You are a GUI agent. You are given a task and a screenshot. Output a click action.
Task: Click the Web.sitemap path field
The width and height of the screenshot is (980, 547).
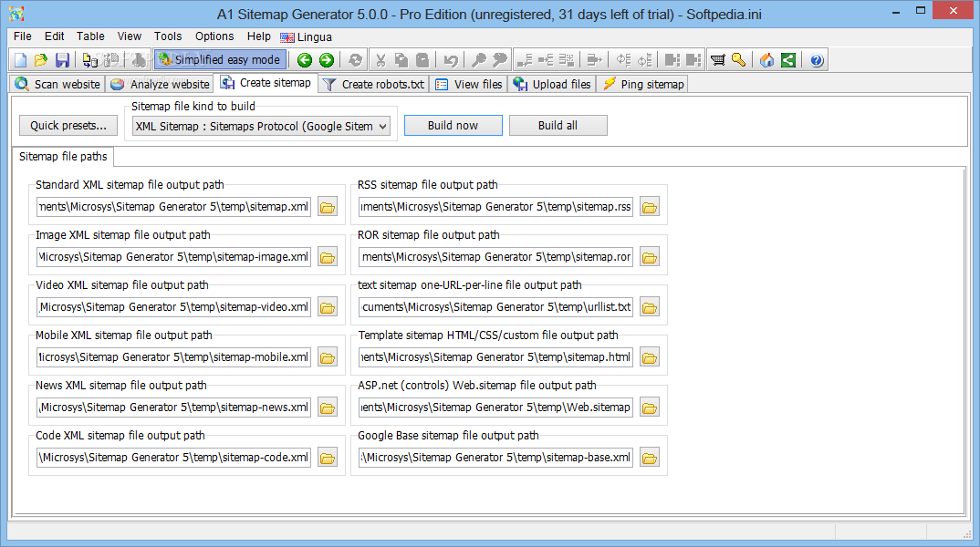(x=495, y=408)
